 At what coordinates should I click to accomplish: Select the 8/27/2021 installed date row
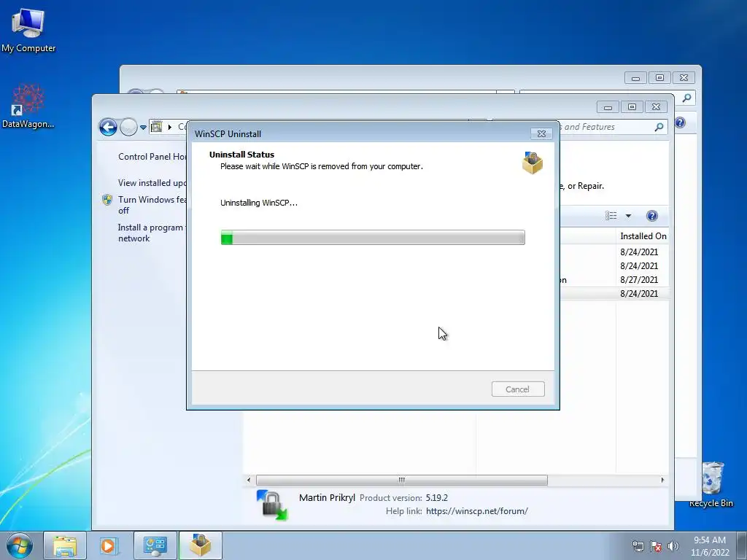[x=639, y=279]
